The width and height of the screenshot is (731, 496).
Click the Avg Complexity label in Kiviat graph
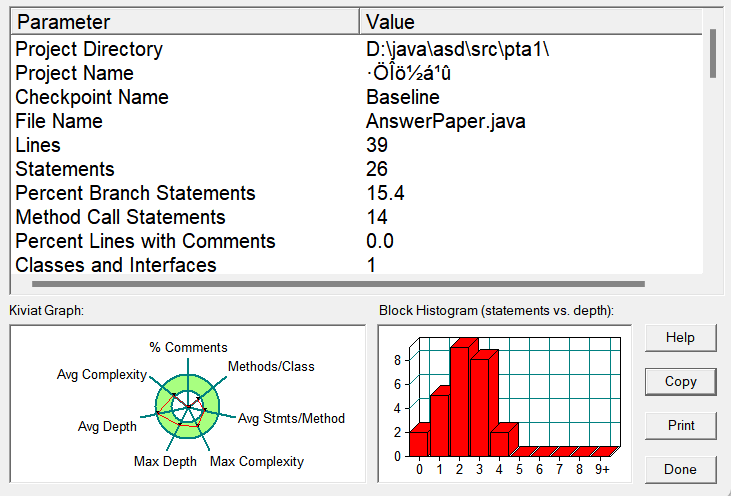pos(102,375)
